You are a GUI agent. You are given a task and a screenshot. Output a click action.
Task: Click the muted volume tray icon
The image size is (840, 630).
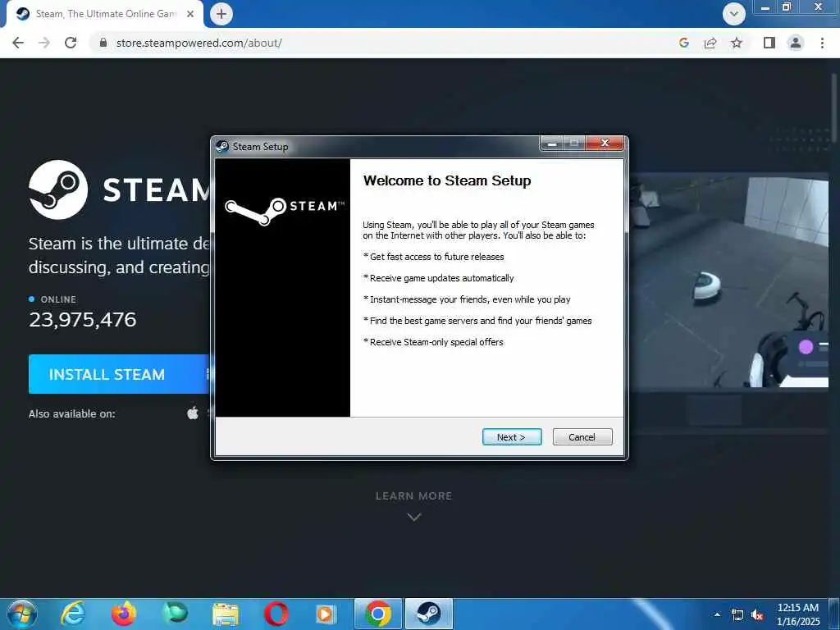[x=757, y=615]
